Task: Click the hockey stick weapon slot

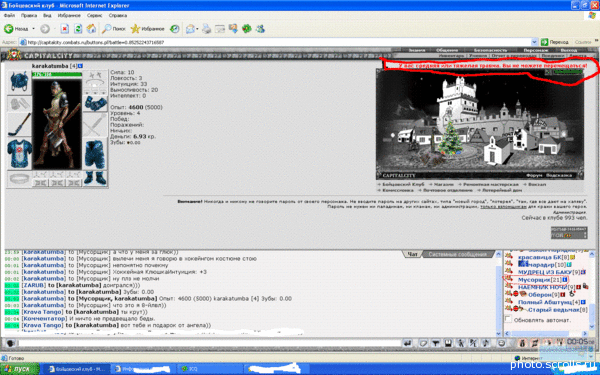Action: coord(19,125)
